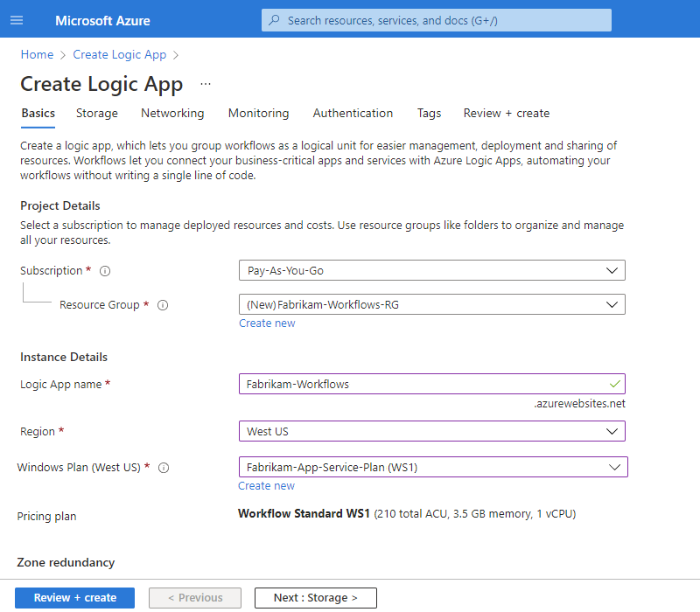Navigate to Home via the breadcrumb
700x612 pixels.
[x=37, y=54]
